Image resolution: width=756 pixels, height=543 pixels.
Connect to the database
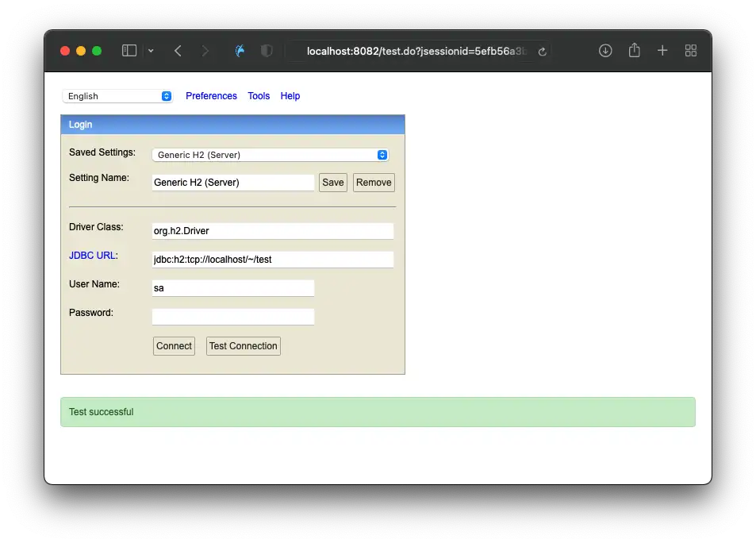[174, 346]
